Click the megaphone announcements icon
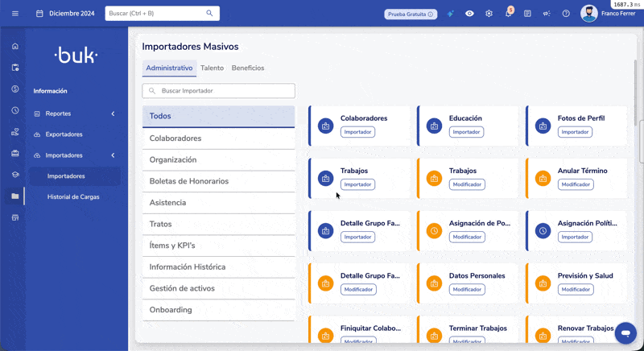Viewport: 644px width, 351px height. (x=547, y=14)
